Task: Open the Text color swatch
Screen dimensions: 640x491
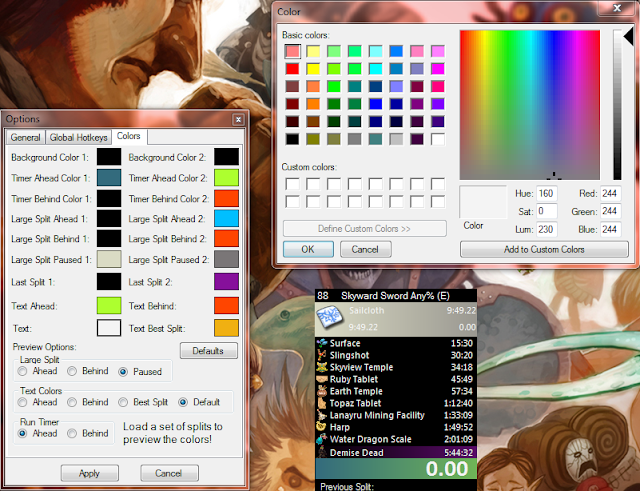Action: point(109,328)
